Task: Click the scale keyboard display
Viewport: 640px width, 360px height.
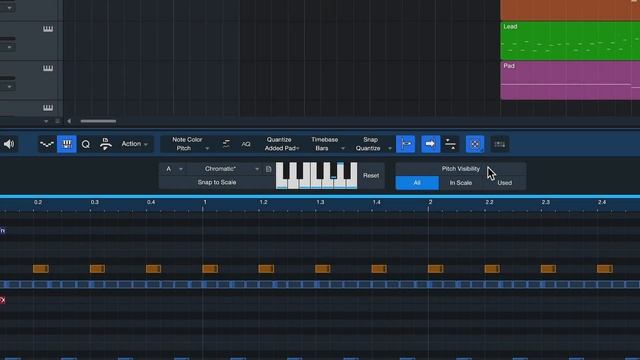Action: point(317,176)
